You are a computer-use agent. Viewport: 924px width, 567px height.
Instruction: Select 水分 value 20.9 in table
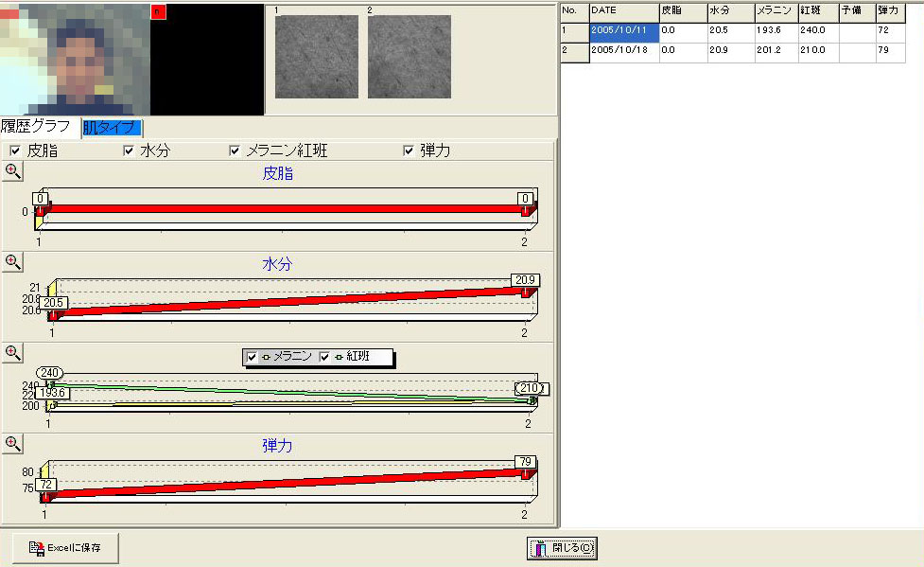click(x=731, y=52)
